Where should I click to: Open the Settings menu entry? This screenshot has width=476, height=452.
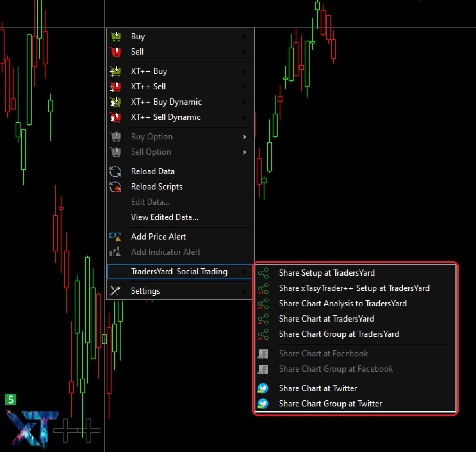180,291
